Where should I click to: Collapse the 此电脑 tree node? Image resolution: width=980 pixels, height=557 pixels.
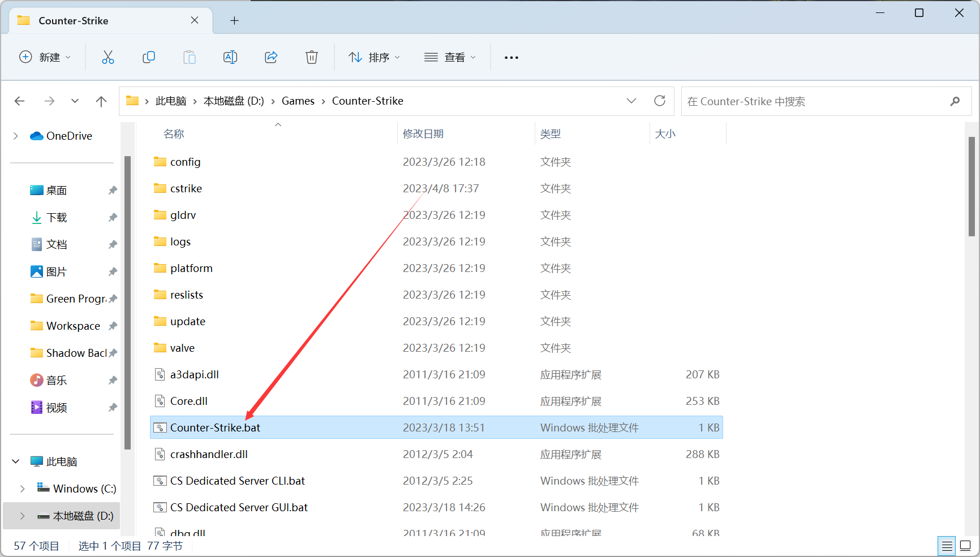point(16,461)
